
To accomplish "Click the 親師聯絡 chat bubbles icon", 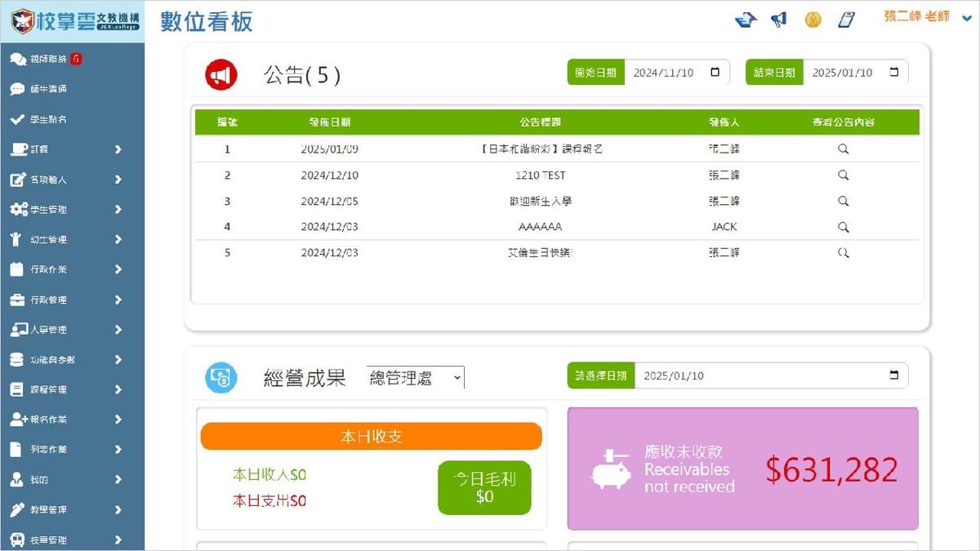I will click(18, 60).
